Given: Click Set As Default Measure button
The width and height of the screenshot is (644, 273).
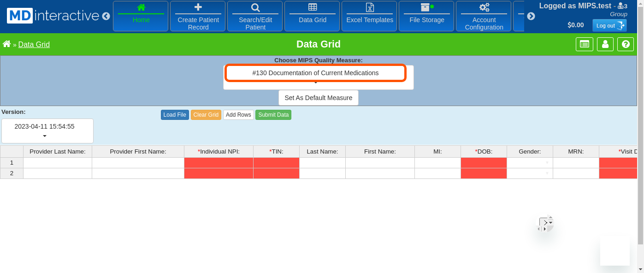Looking at the screenshot, I should tap(318, 98).
